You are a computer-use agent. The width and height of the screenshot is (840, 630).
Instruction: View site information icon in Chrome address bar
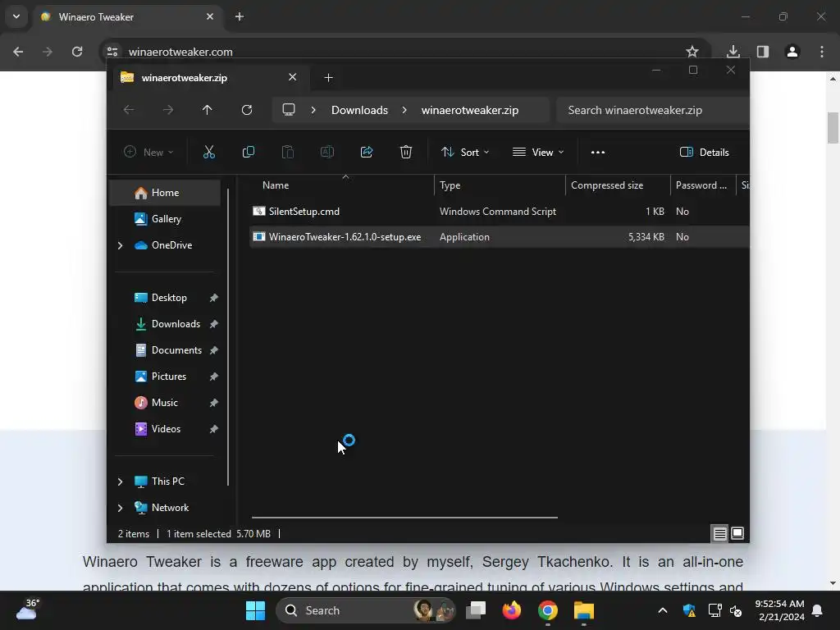(x=112, y=52)
